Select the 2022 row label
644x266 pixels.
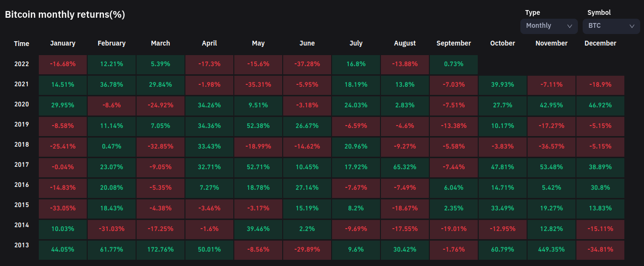pyautogui.click(x=22, y=64)
